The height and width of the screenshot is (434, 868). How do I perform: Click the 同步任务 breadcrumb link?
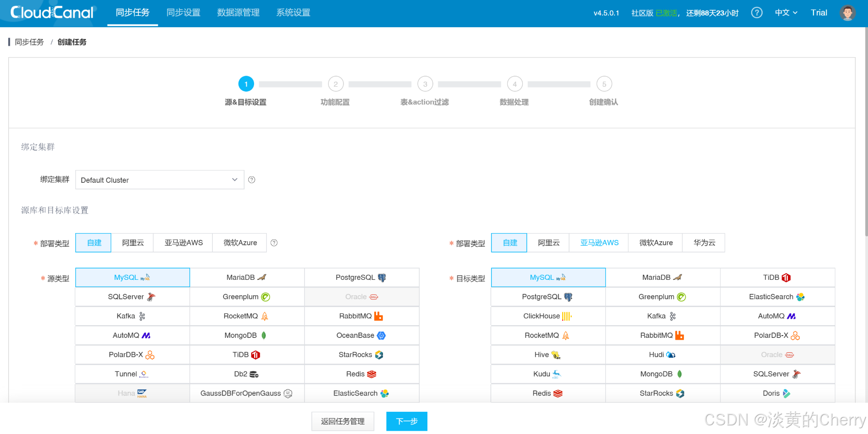click(x=29, y=42)
